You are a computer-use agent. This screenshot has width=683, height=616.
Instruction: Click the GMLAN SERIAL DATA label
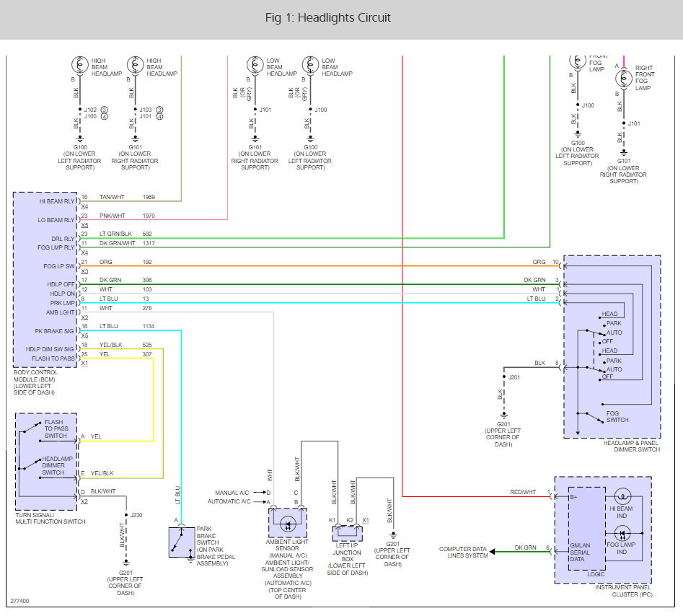click(x=580, y=553)
